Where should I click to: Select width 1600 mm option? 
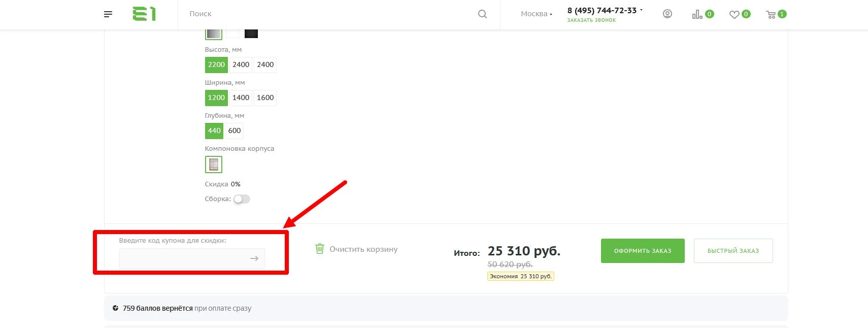[265, 97]
